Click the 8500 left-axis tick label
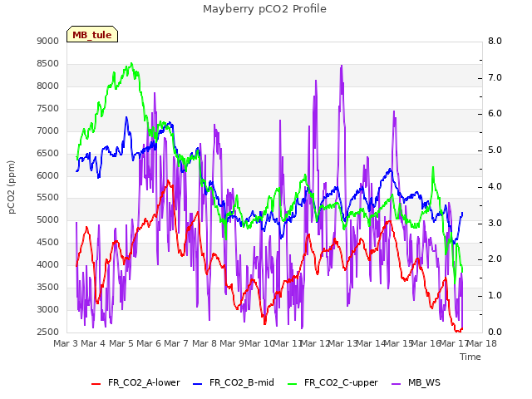This screenshot has height=399, width=532. [48, 63]
